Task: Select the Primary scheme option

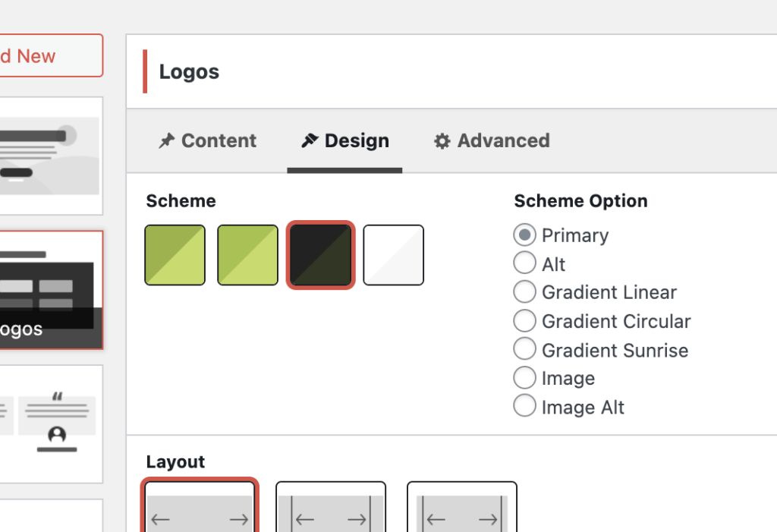Action: click(x=524, y=235)
